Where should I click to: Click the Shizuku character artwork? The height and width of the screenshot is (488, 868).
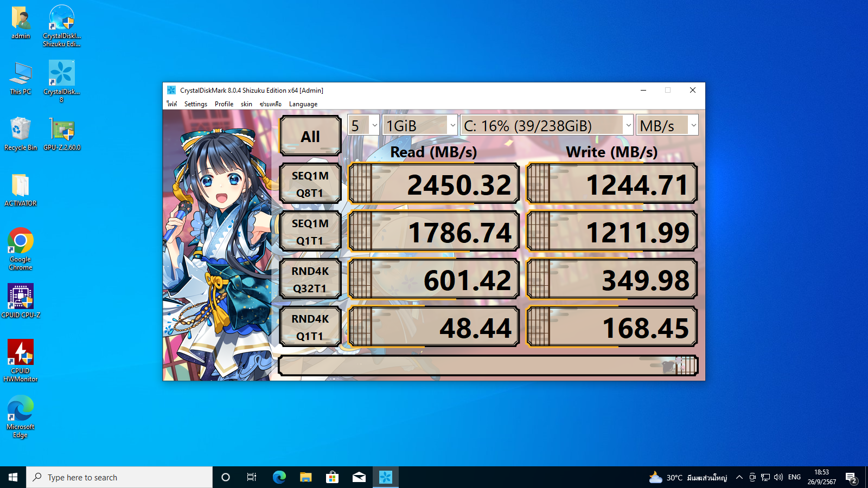(220, 245)
